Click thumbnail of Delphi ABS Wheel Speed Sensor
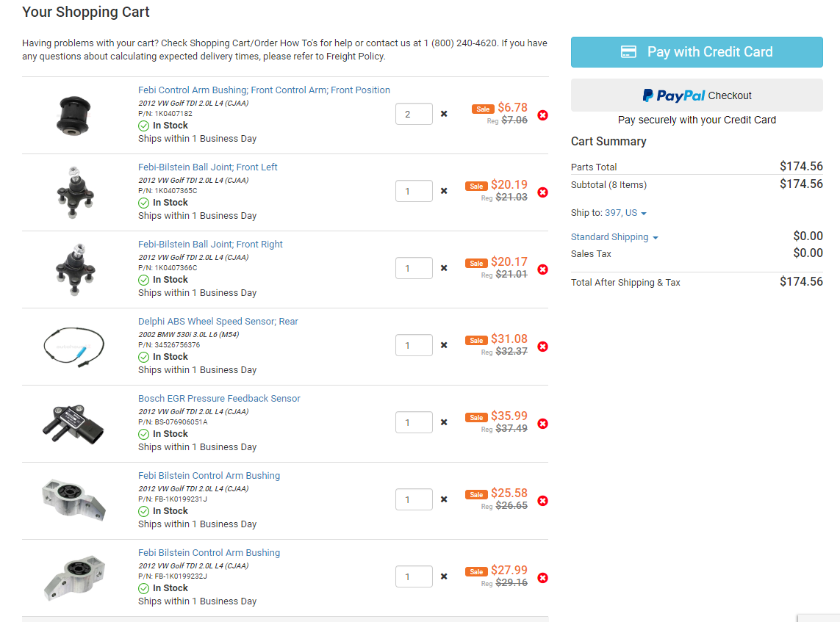This screenshot has height=622, width=840. point(74,347)
